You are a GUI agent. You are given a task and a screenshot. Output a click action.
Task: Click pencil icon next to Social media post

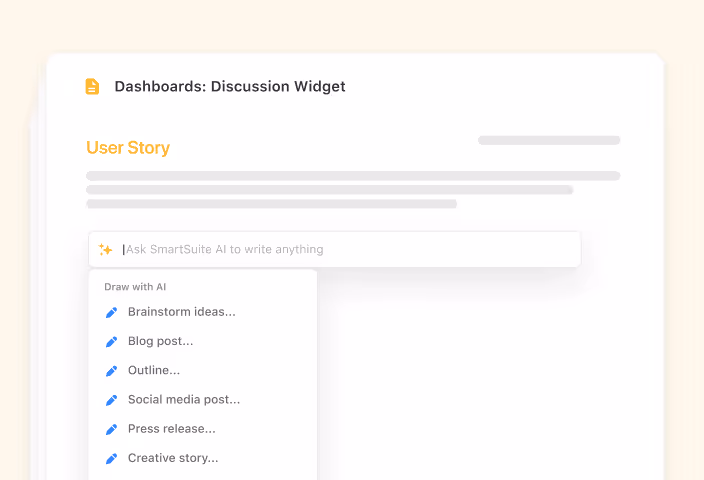(111, 400)
